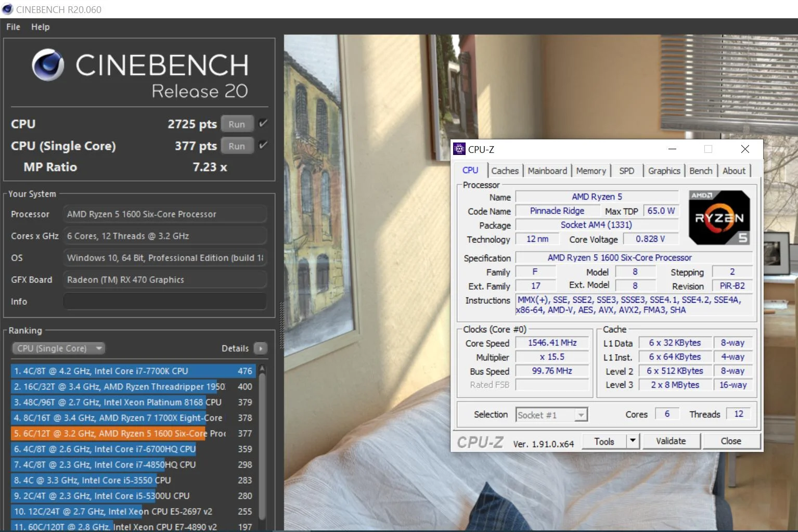Screen dimensions: 798x532
Task: Click the empty Info input field
Action: 165,301
